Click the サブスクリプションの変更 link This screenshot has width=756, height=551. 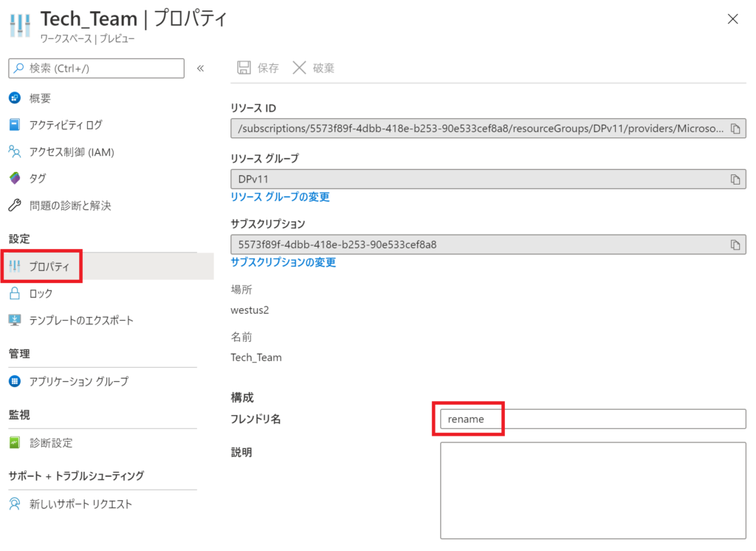tap(283, 262)
